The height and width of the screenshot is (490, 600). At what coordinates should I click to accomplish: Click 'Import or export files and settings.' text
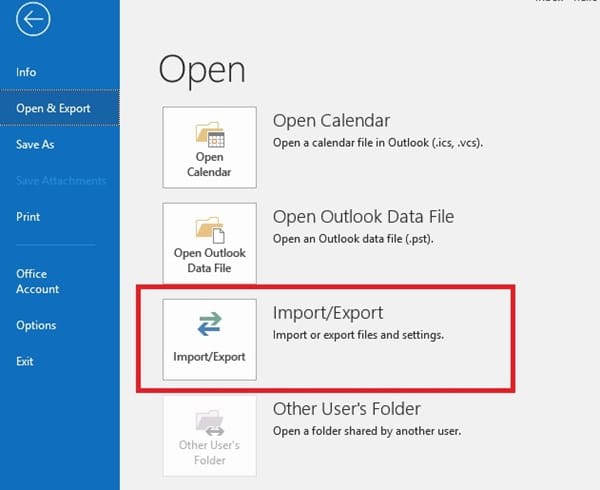click(x=358, y=335)
